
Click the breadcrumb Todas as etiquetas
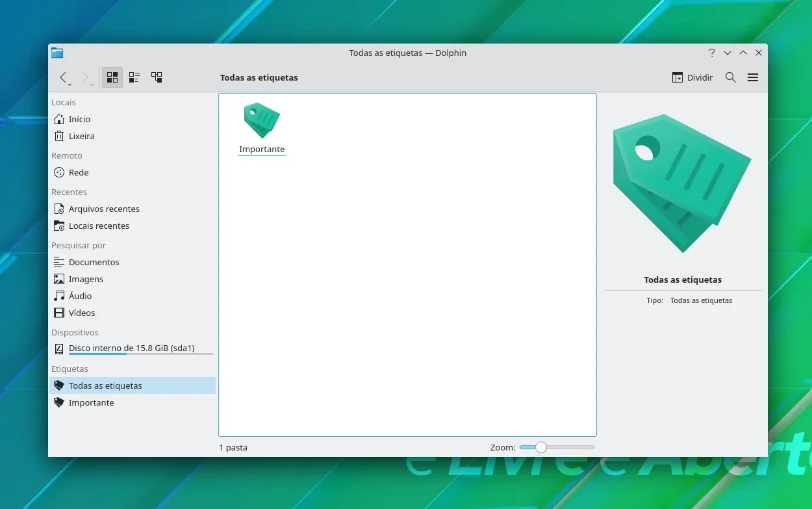coord(259,77)
